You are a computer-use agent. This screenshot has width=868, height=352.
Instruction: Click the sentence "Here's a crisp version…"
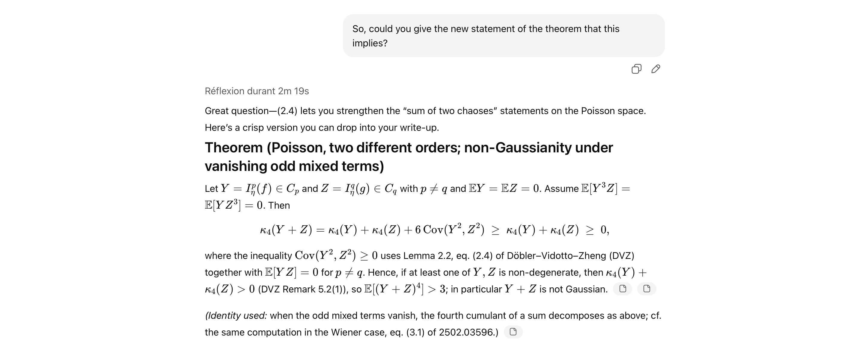pyautogui.click(x=322, y=128)
